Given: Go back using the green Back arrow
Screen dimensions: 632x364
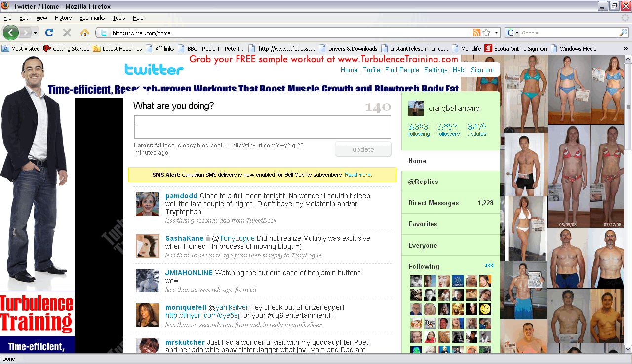Looking at the screenshot, I should coord(11,33).
